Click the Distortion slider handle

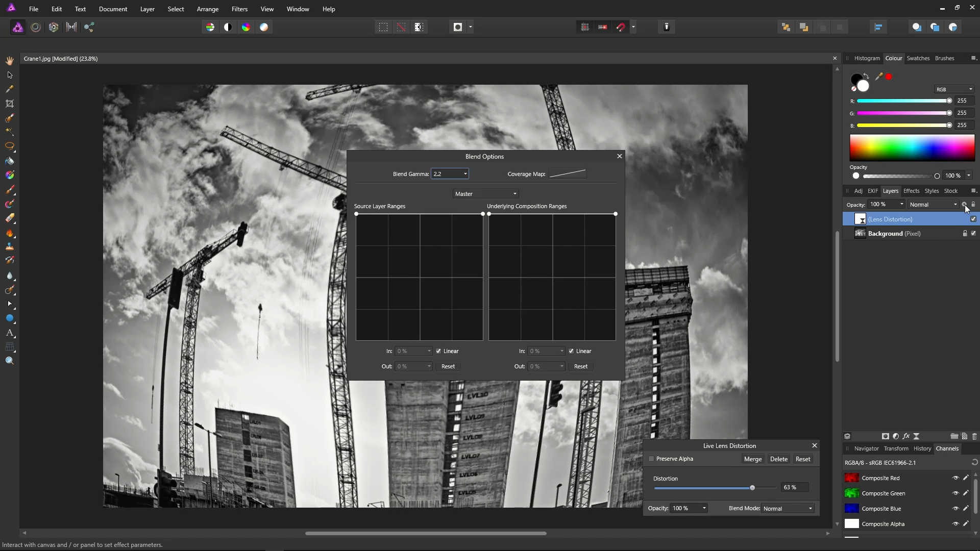752,488
